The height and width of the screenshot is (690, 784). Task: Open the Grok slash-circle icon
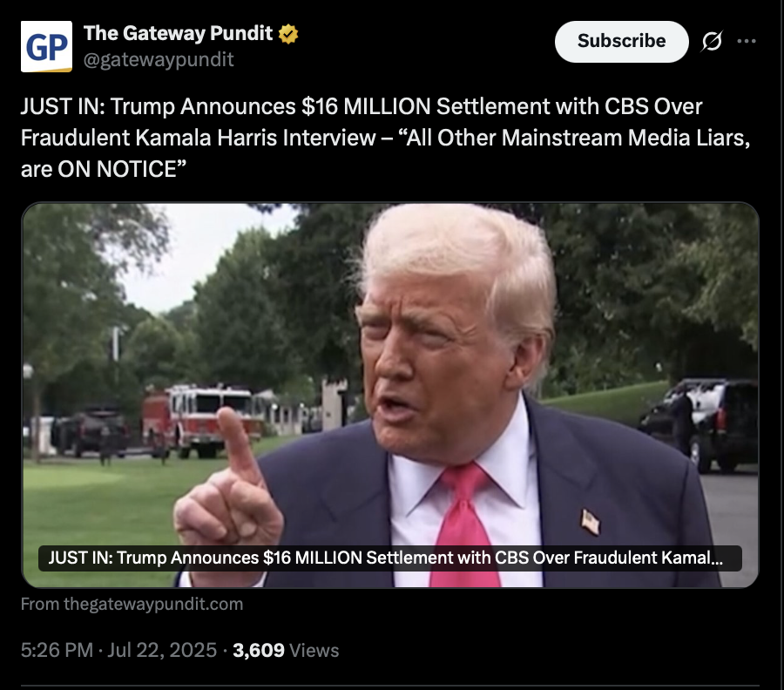pyautogui.click(x=712, y=41)
